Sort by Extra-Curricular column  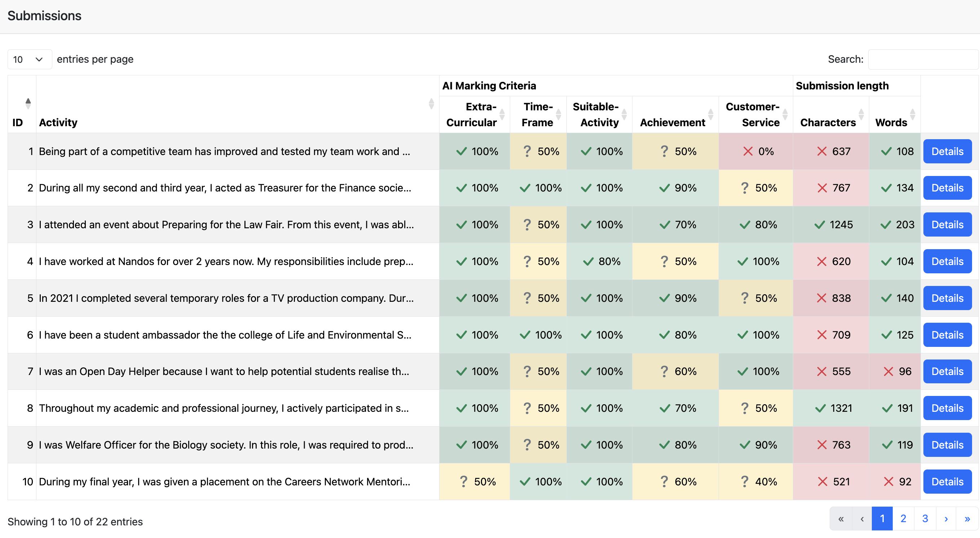tap(502, 114)
